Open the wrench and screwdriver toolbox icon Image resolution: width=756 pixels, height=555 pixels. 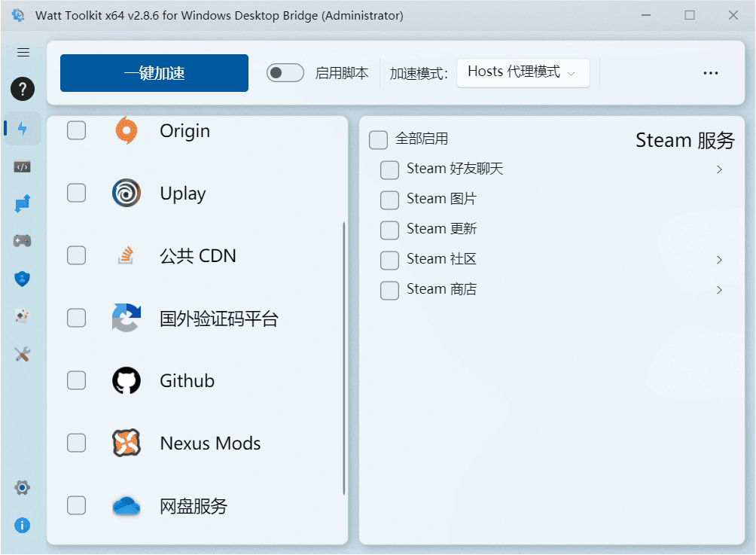click(x=22, y=355)
